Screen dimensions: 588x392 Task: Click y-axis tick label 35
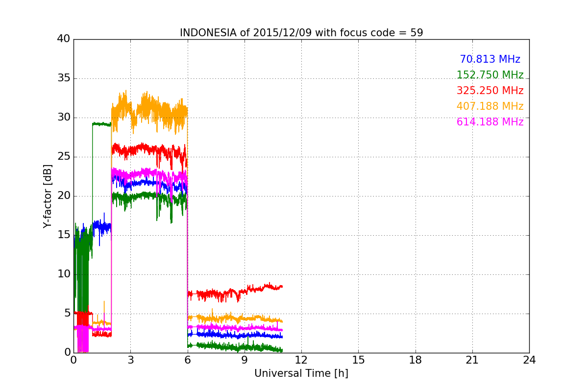pyautogui.click(x=64, y=78)
